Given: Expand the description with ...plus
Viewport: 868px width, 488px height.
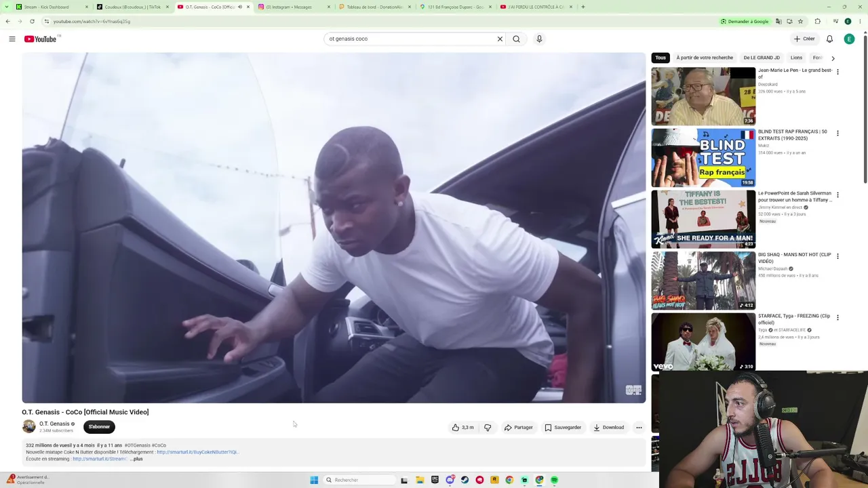Looking at the screenshot, I should pyautogui.click(x=136, y=459).
